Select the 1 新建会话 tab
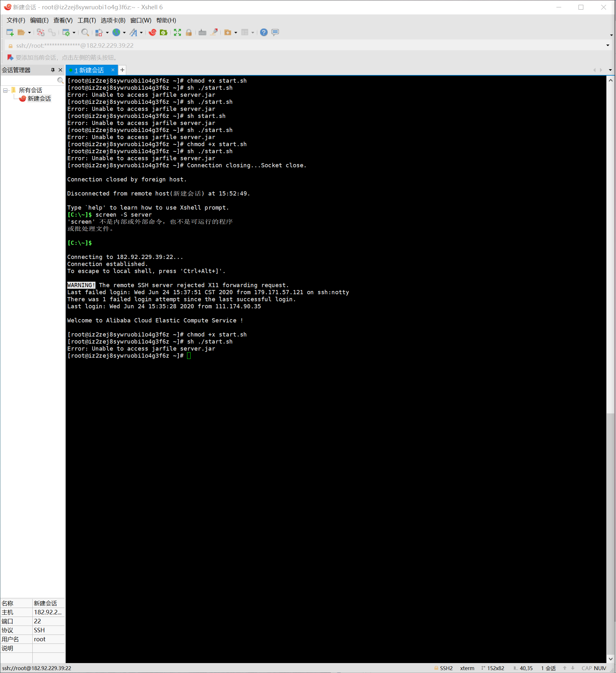The height and width of the screenshot is (673, 616). tap(89, 70)
